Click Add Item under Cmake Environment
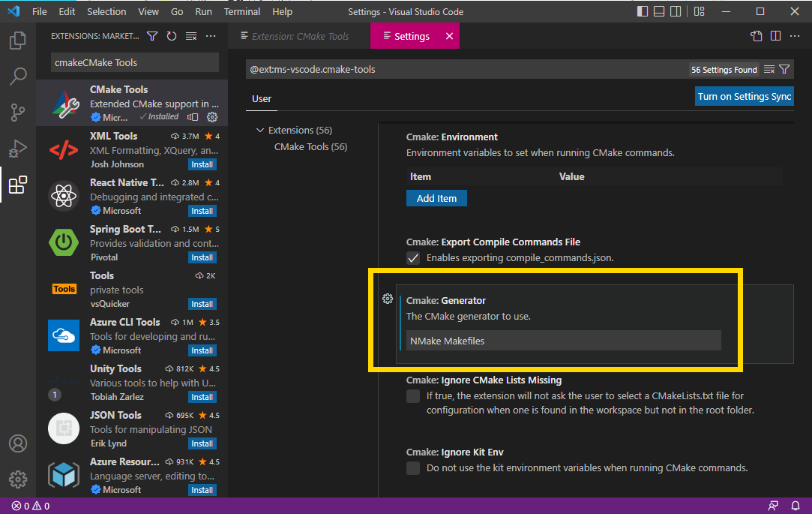Viewport: 812px width, 514px height. 436,198
